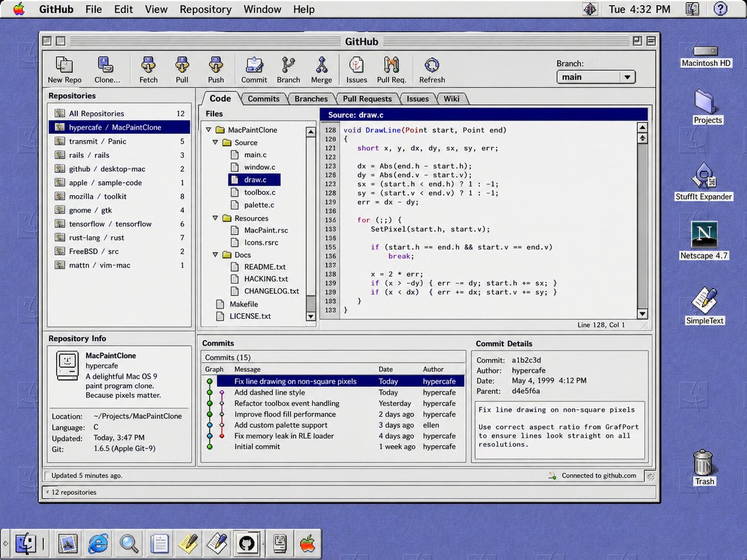The image size is (747, 560).
Task: Open the Branch main dropdown
Action: coord(595,77)
